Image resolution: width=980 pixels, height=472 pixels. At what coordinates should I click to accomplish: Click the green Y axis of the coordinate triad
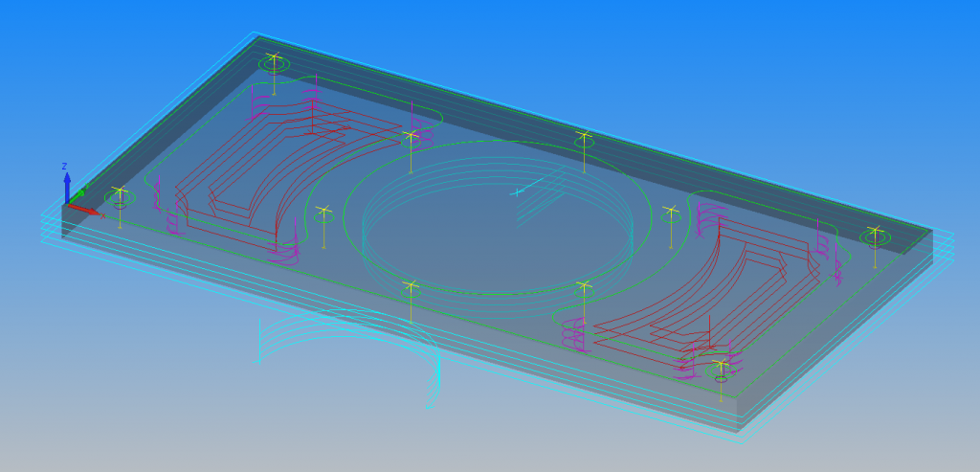tap(78, 194)
